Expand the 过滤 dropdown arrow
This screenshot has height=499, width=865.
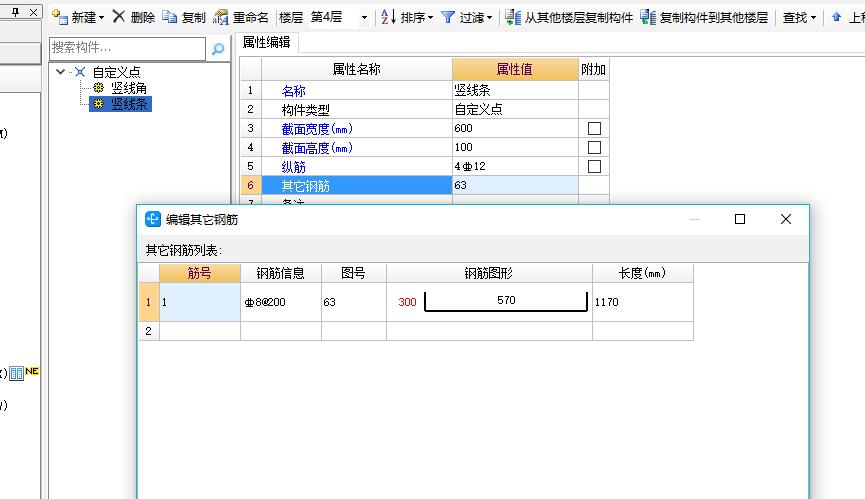489,18
